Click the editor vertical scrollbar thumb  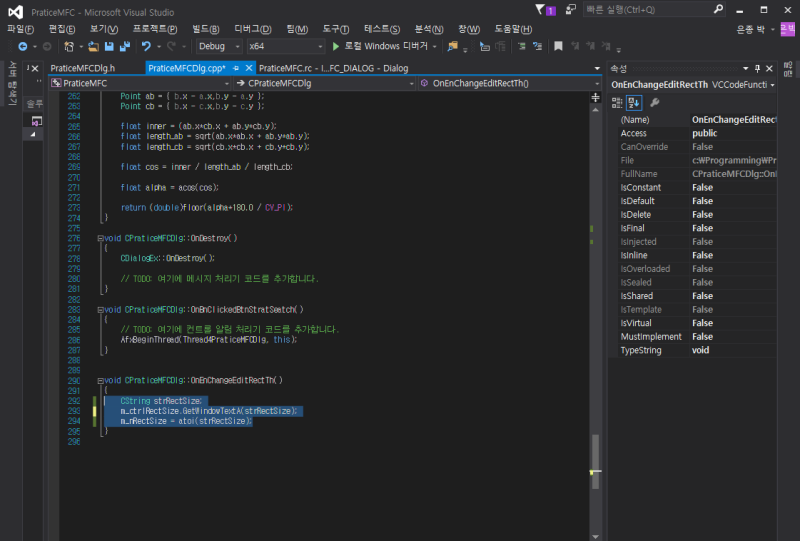pos(595,461)
